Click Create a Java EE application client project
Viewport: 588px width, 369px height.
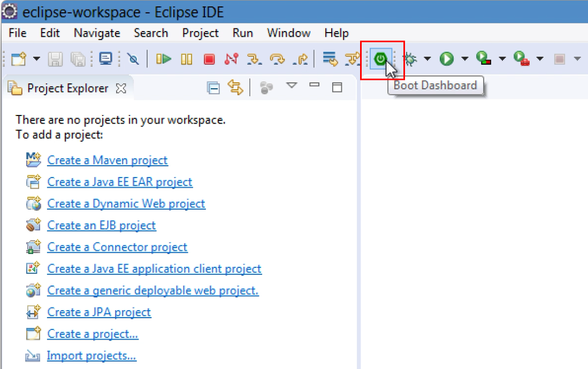(154, 269)
